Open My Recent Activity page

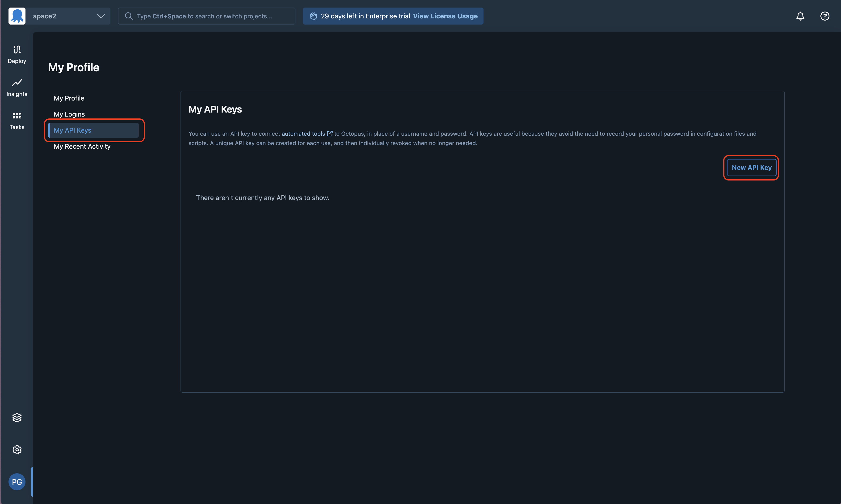click(82, 146)
